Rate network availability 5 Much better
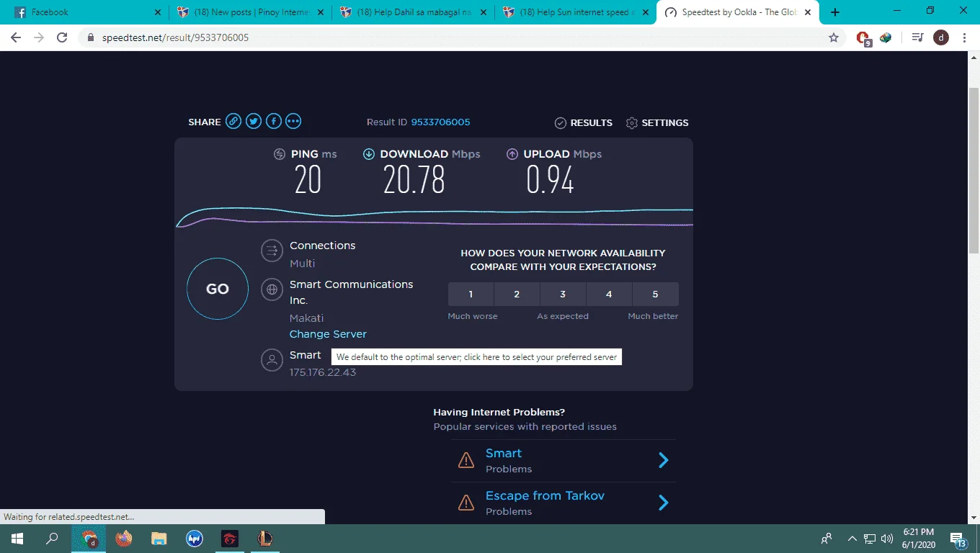Viewport: 980px width, 553px height. [x=655, y=294]
